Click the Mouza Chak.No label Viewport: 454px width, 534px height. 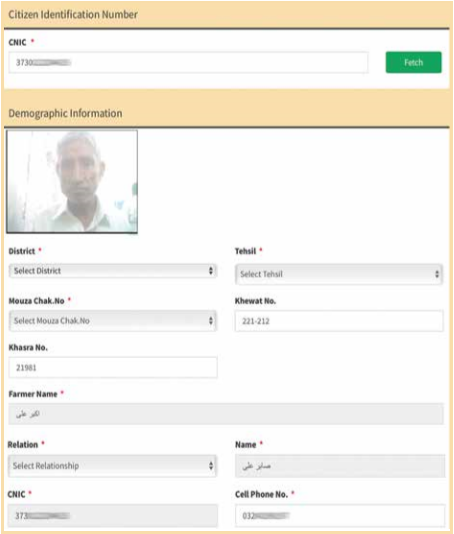[36, 301]
